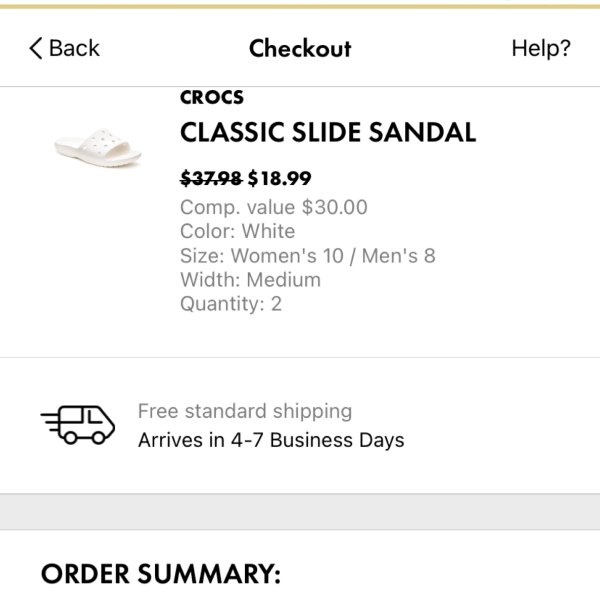Select the Comp. value $30.00 text
The width and height of the screenshot is (600, 600).
[274, 207]
